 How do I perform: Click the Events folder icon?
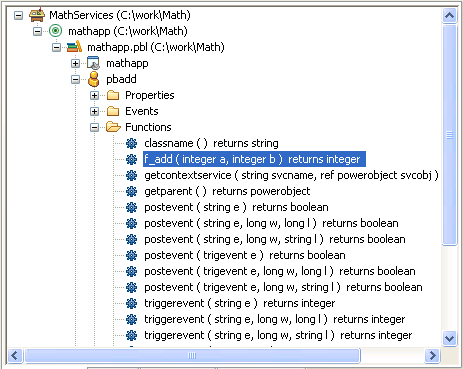[x=113, y=111]
